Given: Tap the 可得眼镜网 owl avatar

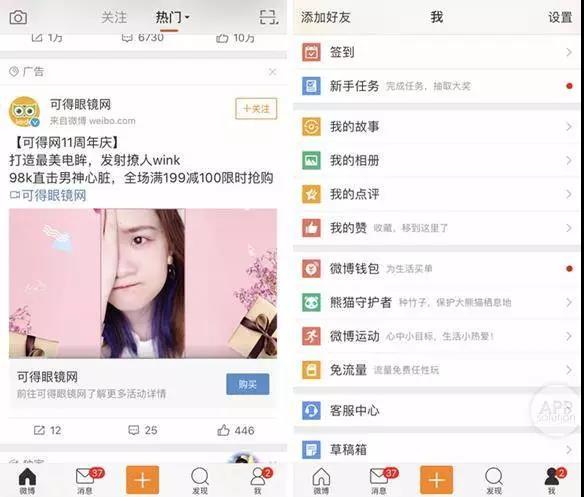Looking at the screenshot, I should coord(24,111).
